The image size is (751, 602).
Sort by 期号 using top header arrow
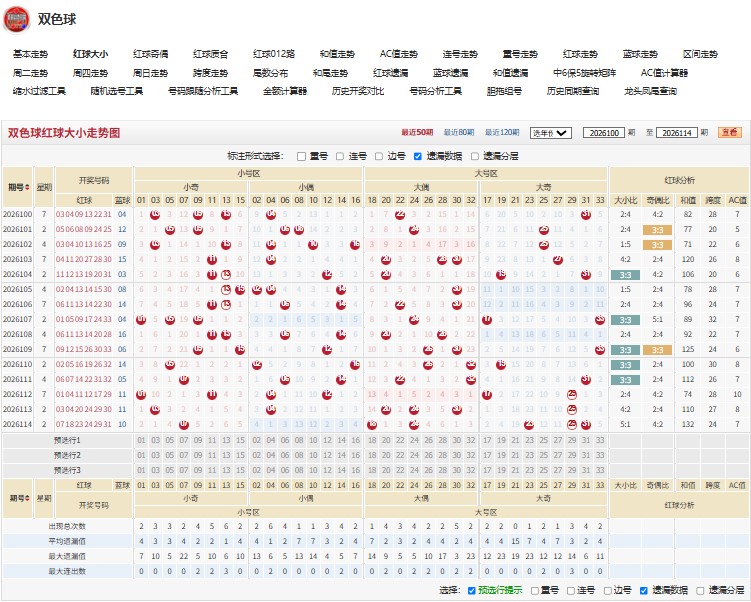click(x=27, y=187)
